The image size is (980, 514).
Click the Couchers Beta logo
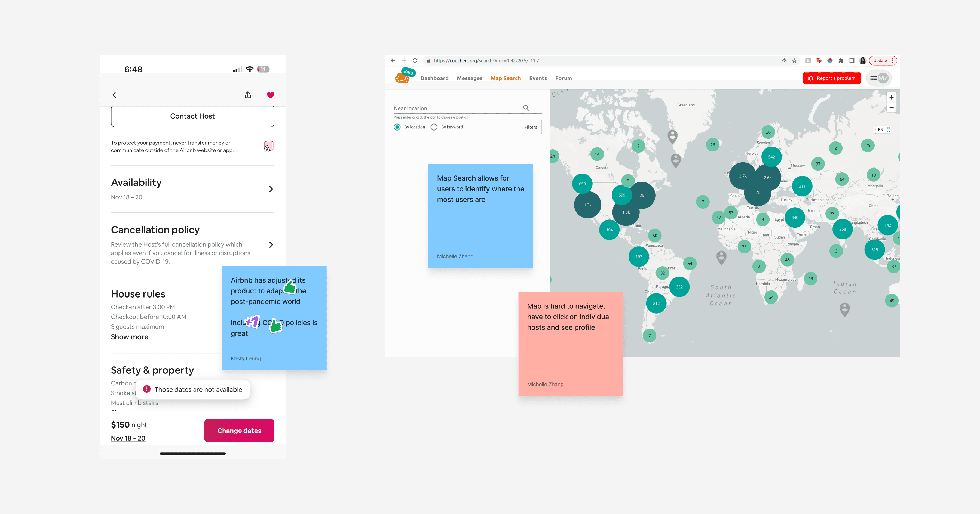tap(405, 76)
